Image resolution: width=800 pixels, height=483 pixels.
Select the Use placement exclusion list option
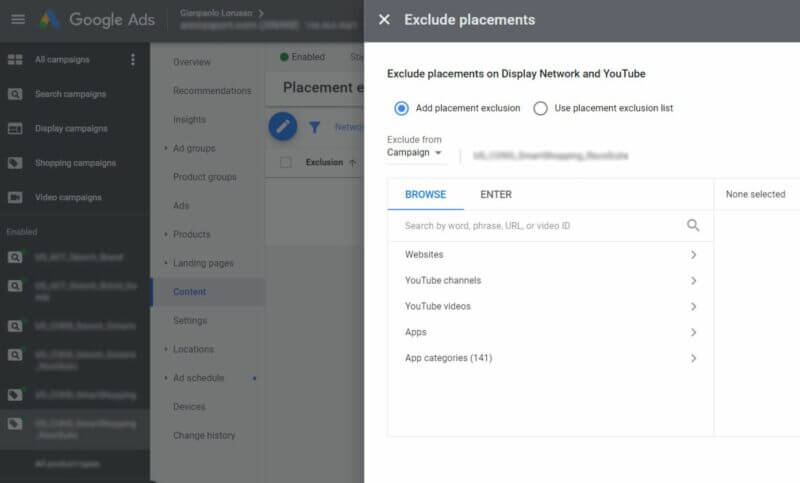[x=540, y=108]
